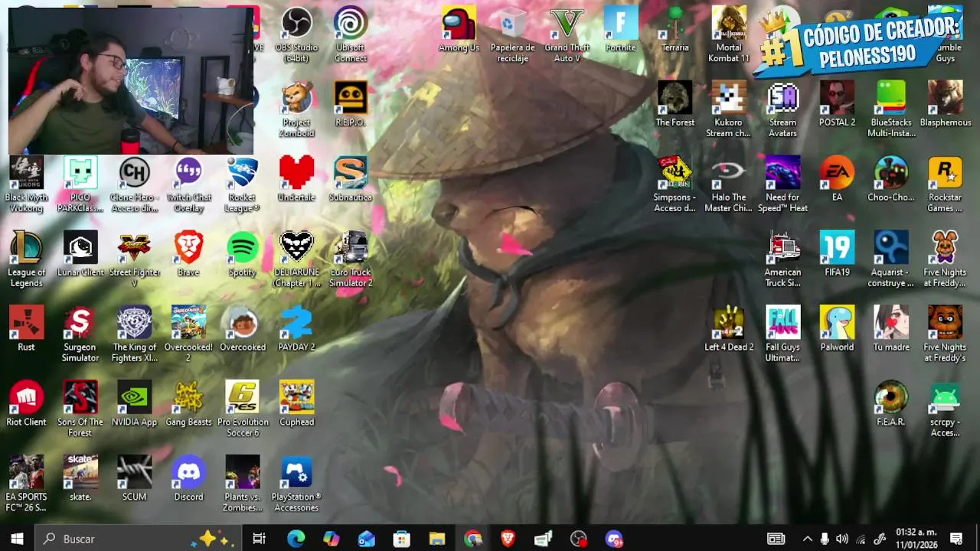The image size is (980, 551).
Task: Select the League of Legends icon
Action: click(x=26, y=259)
